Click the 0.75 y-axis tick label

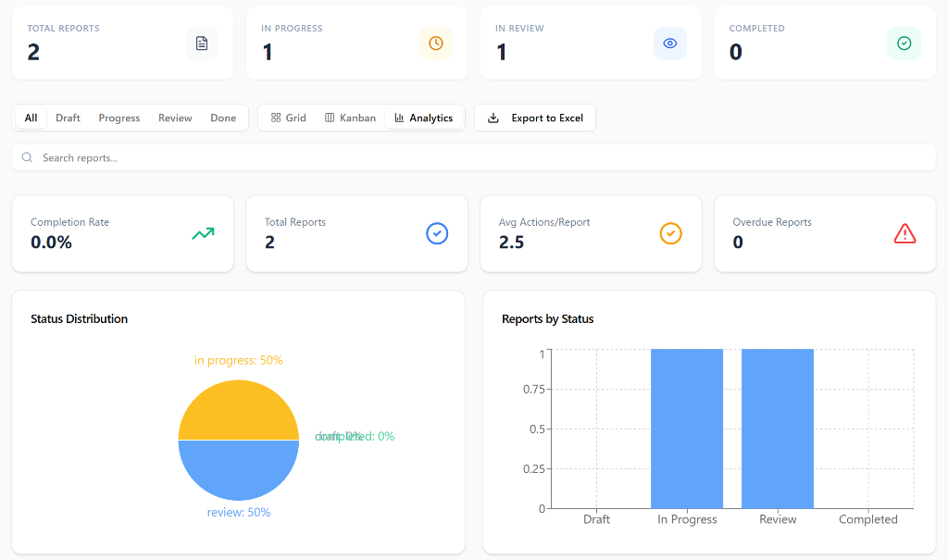534,389
